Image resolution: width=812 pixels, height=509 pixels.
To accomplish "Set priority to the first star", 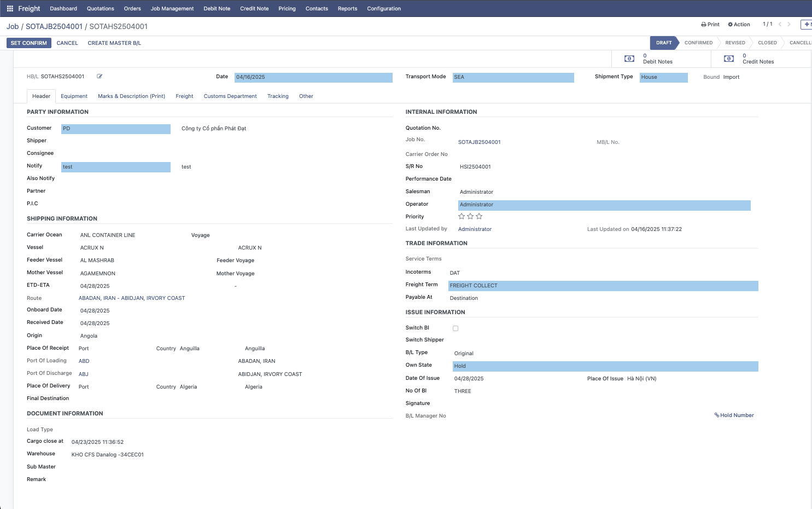I will coord(462,217).
